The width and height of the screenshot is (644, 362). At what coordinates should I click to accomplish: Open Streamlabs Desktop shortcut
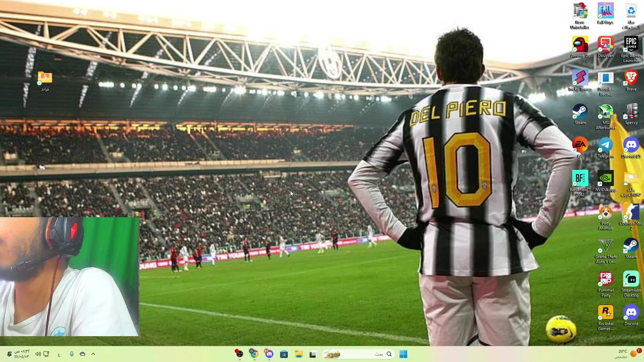click(x=631, y=285)
